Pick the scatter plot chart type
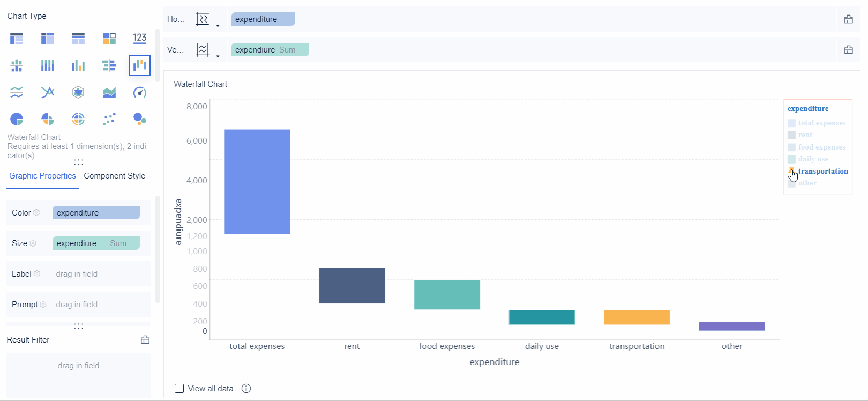The image size is (868, 401). [109, 119]
